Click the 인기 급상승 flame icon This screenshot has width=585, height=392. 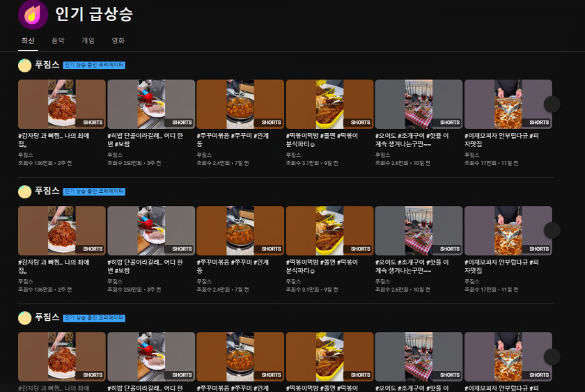pyautogui.click(x=33, y=14)
